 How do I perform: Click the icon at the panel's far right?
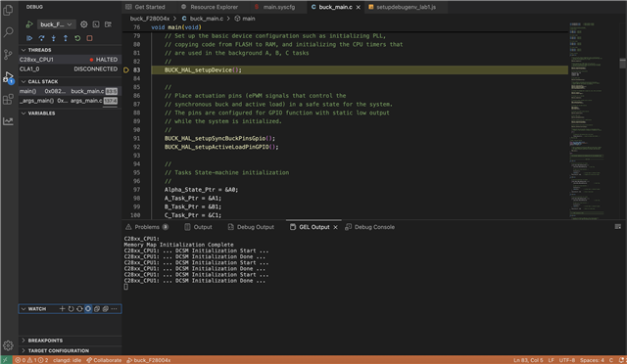[618, 227]
